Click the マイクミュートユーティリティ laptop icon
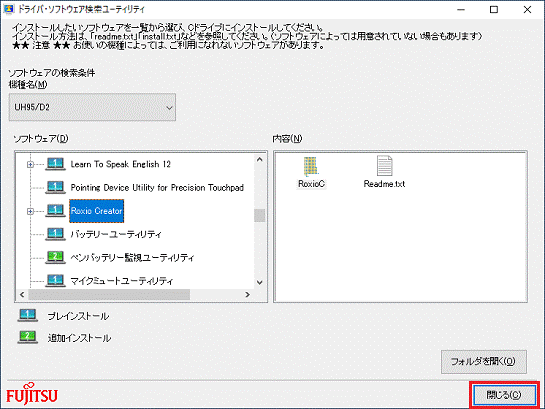545x409 pixels. click(x=55, y=280)
